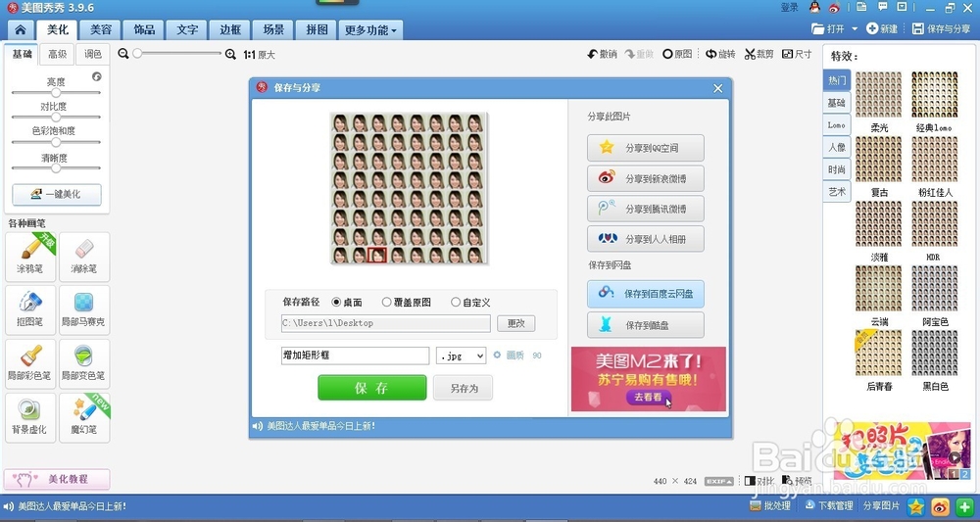
Task: Select the 局部变色笔 tool
Action: [x=83, y=363]
